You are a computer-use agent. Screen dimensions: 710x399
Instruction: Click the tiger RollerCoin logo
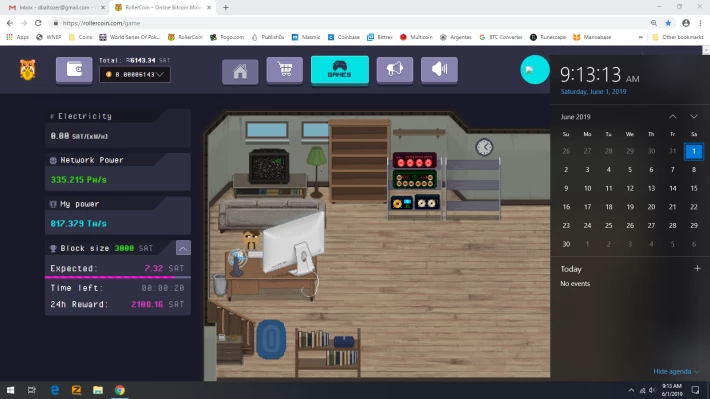click(28, 70)
